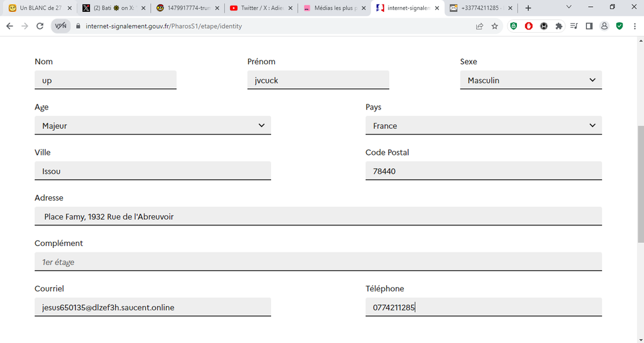Switch to '(2) Bati on X' tab
This screenshot has height=343, width=644.
114,8
